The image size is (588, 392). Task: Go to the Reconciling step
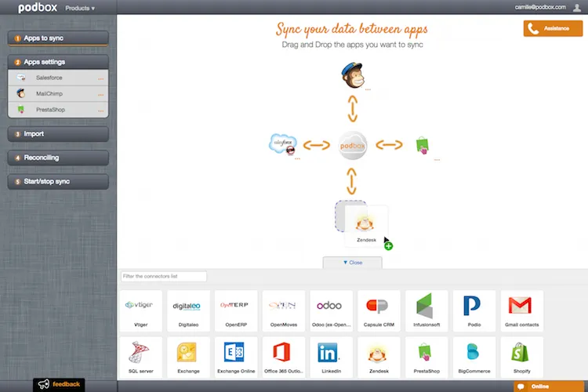pyautogui.click(x=58, y=158)
